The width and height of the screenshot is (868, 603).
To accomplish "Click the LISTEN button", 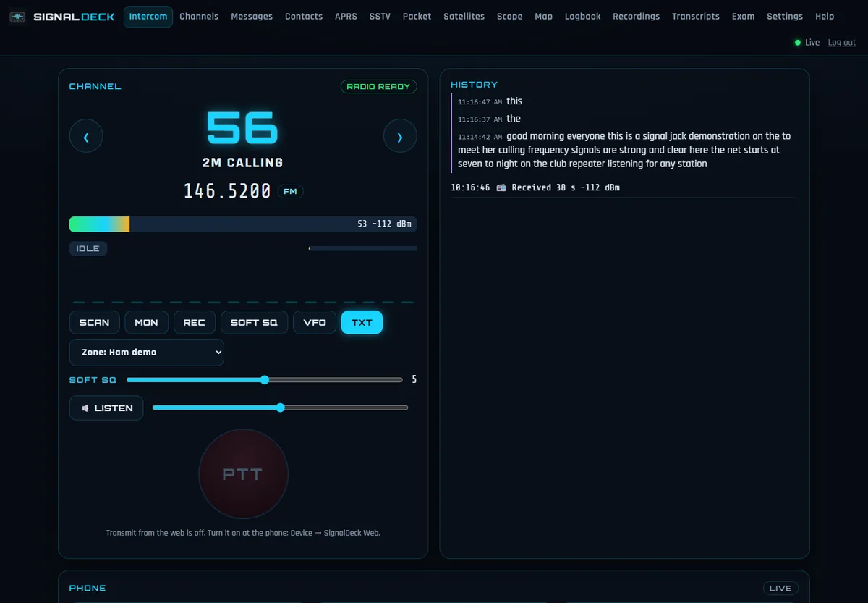I will click(x=106, y=408).
